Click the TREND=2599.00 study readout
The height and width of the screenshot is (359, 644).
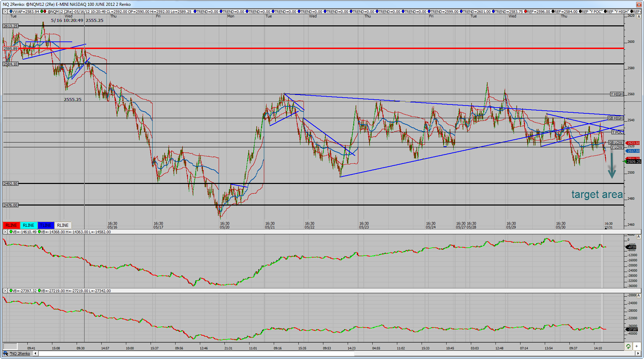(443, 12)
